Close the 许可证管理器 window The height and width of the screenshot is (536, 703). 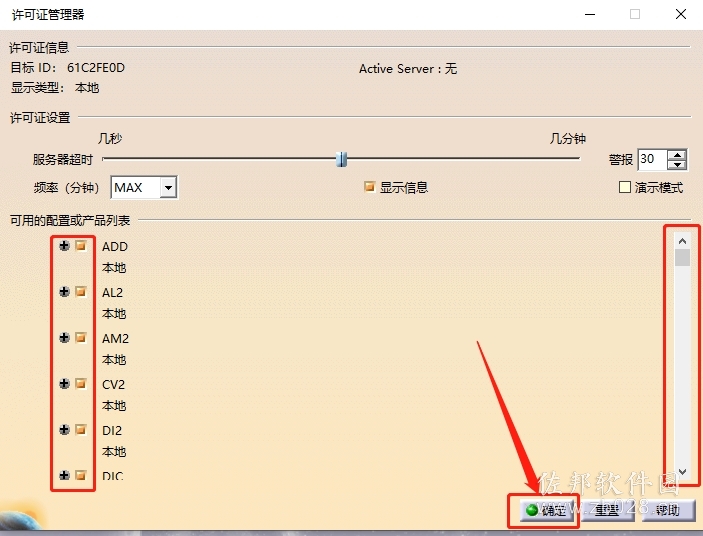[681, 14]
